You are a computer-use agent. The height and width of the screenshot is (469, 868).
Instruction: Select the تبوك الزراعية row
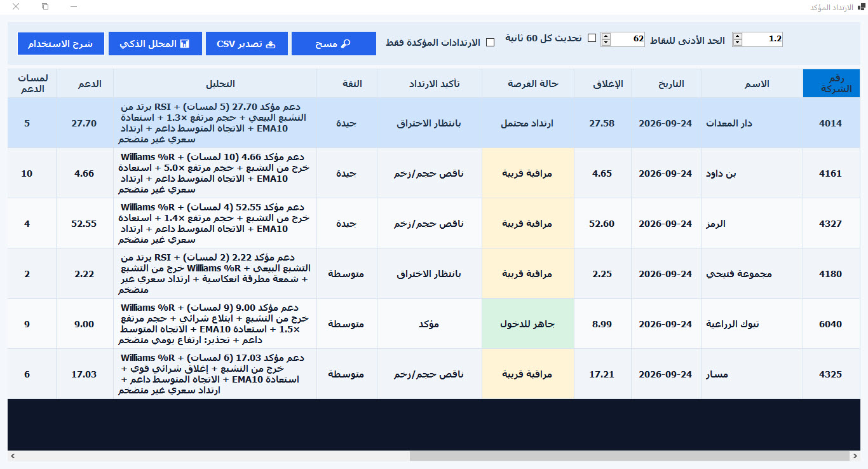click(x=433, y=324)
